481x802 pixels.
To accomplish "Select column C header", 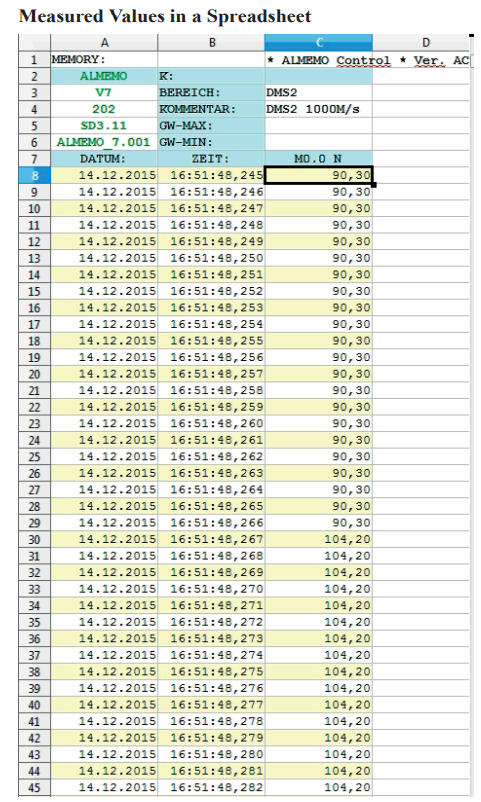I will tap(319, 42).
